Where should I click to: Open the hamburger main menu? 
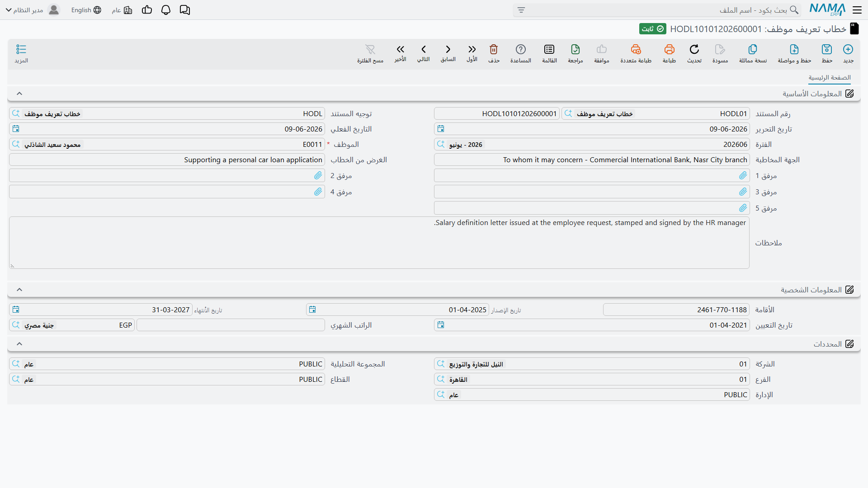[857, 10]
